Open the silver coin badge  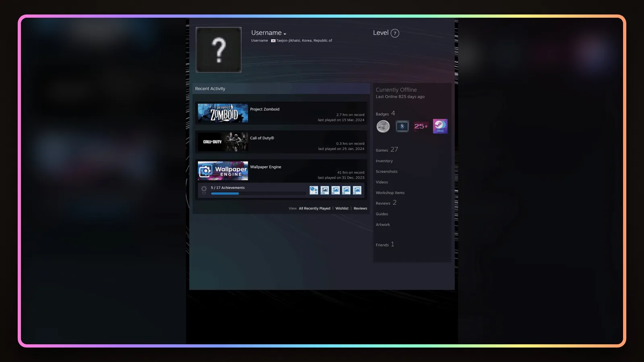coord(383,126)
